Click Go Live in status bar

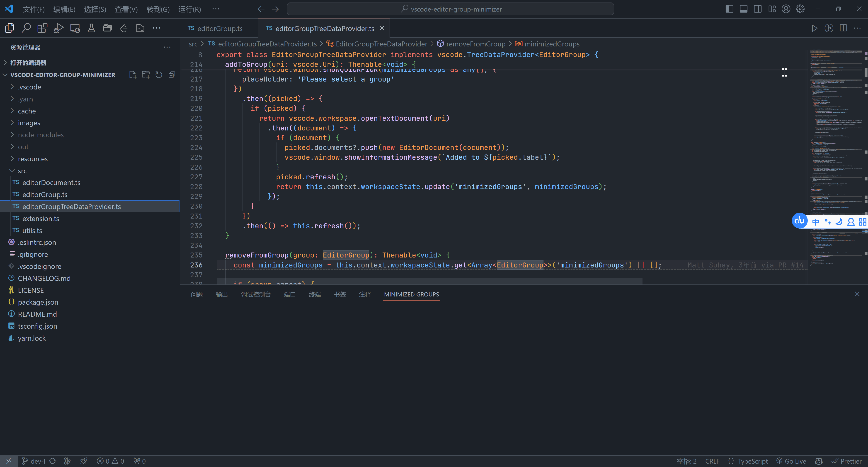tap(791, 461)
